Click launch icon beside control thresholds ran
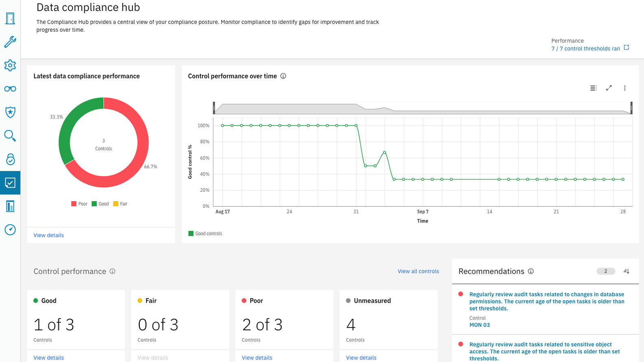This screenshot has width=644, height=362. [627, 48]
